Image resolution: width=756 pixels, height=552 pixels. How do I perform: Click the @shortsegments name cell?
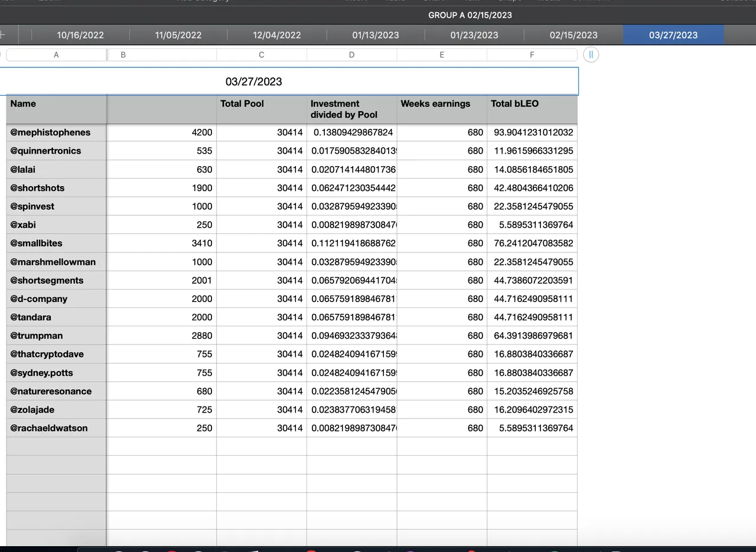pos(57,280)
